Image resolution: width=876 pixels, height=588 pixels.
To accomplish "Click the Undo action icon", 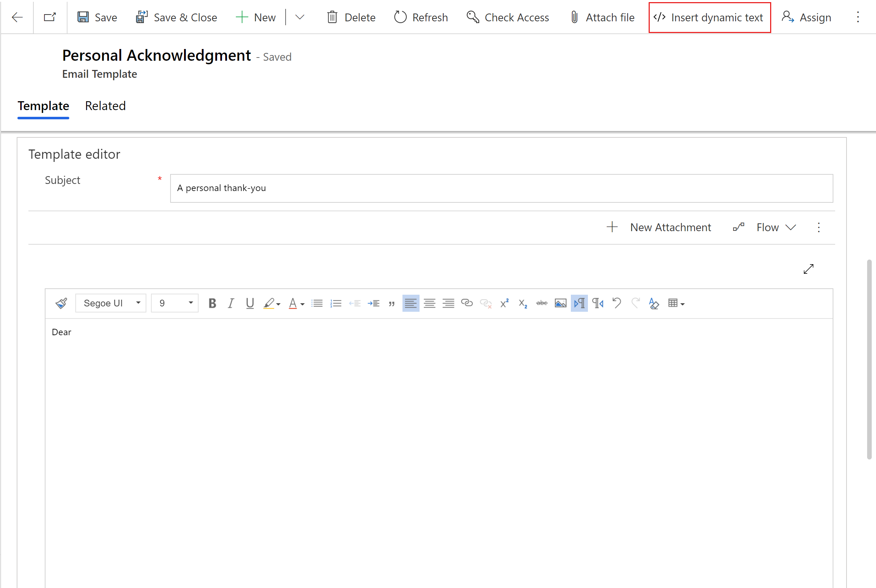I will pos(616,303).
